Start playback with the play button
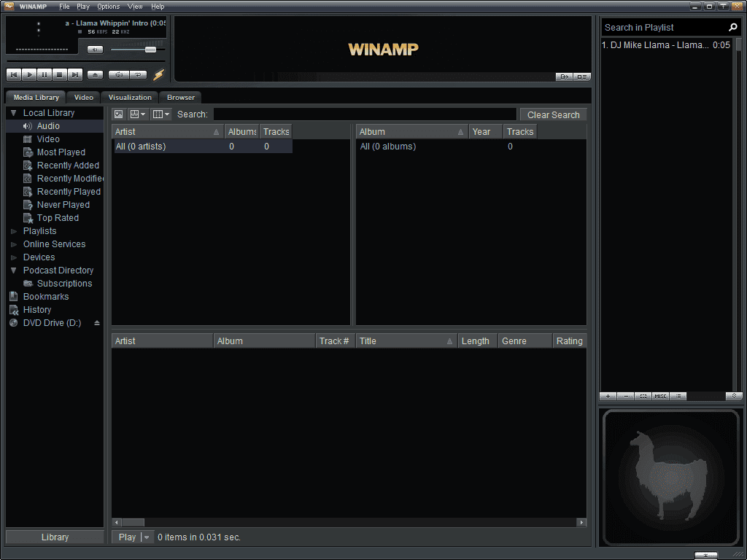Image resolution: width=747 pixels, height=560 pixels. (x=29, y=75)
